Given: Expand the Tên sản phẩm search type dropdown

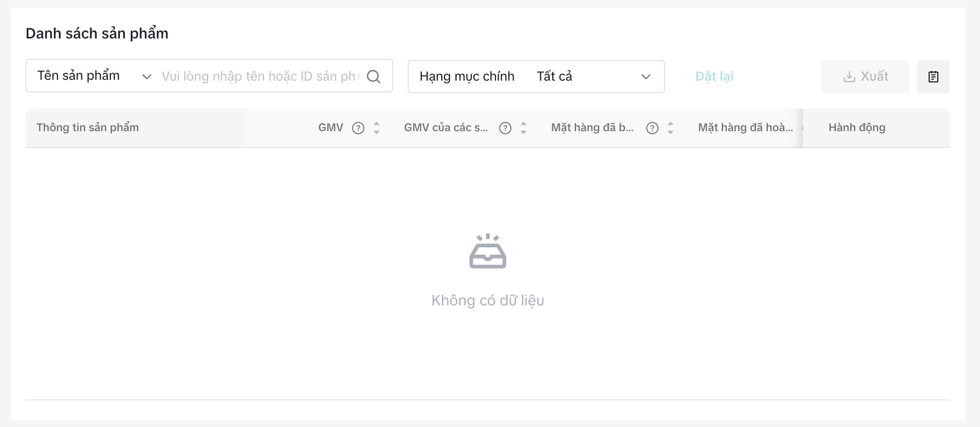Looking at the screenshot, I should pos(94,76).
